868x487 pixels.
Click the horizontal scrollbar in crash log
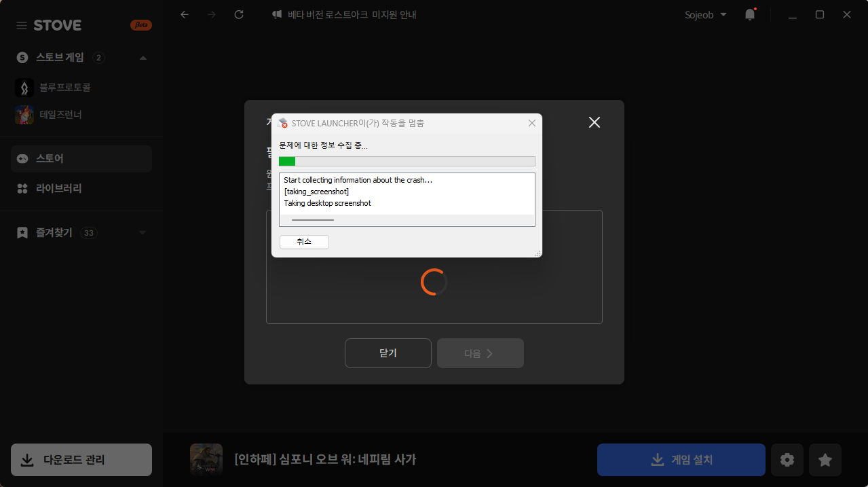pos(313,220)
